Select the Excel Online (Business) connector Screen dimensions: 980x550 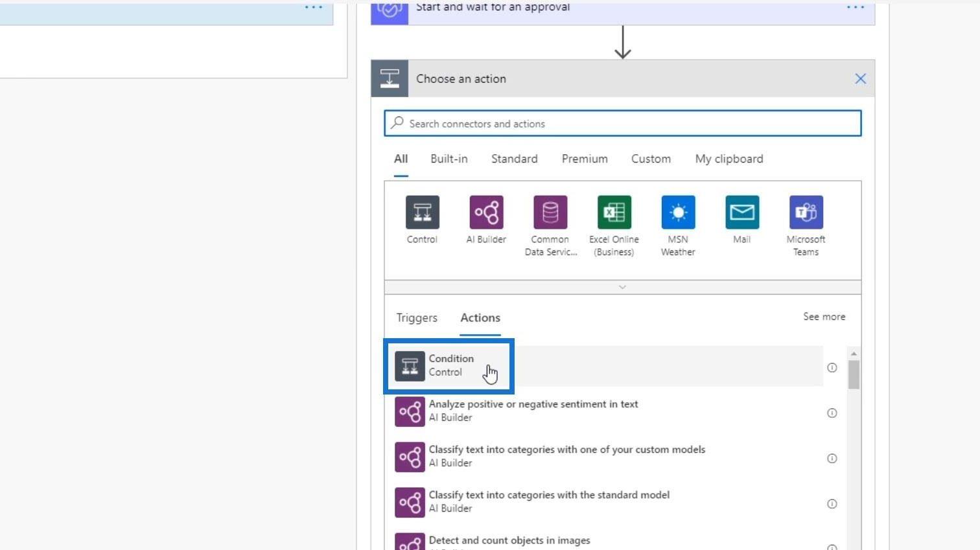[x=614, y=212]
